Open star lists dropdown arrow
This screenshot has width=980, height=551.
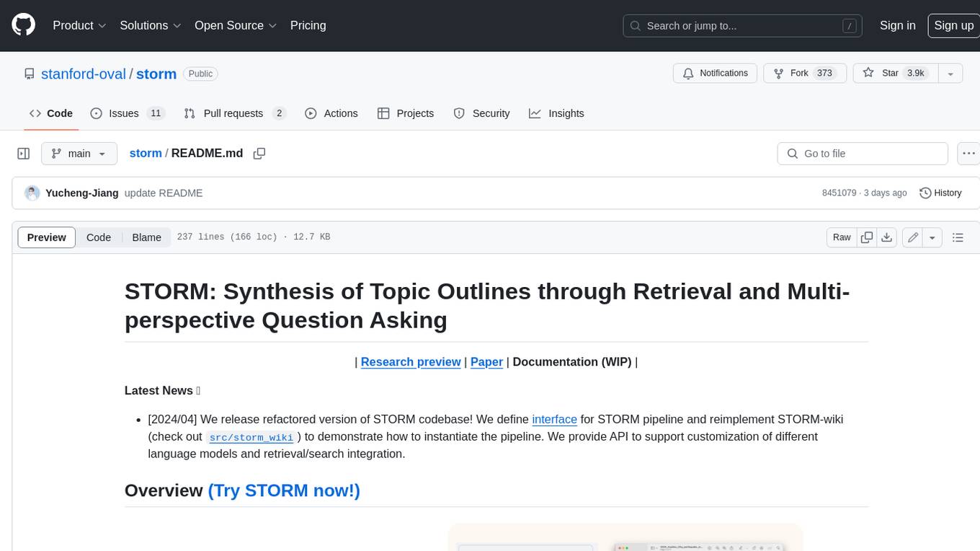(x=950, y=73)
